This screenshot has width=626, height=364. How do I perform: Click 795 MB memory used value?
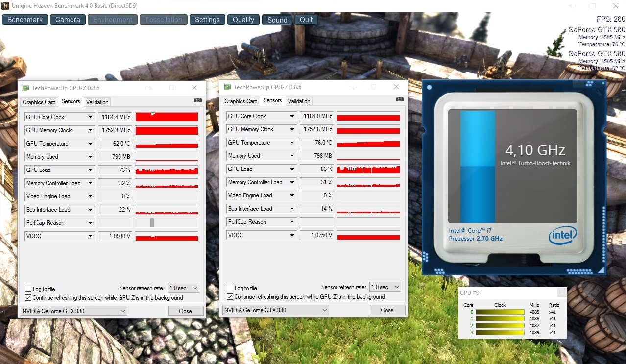tap(115, 157)
